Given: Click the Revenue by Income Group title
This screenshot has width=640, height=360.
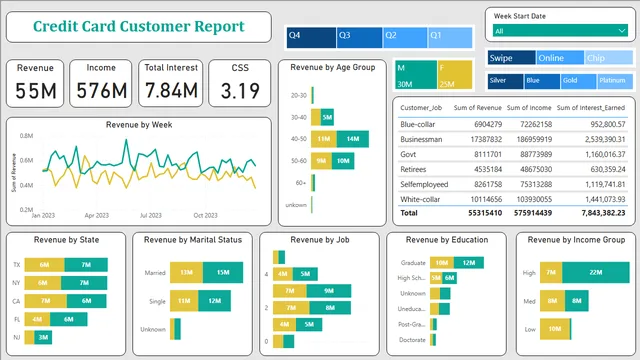Looking at the screenshot, I should coord(576,240).
